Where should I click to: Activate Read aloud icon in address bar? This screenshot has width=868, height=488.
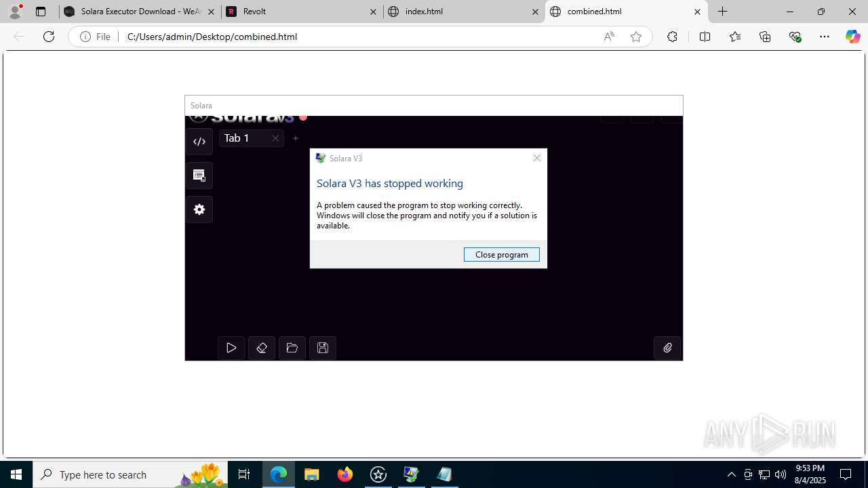point(609,37)
